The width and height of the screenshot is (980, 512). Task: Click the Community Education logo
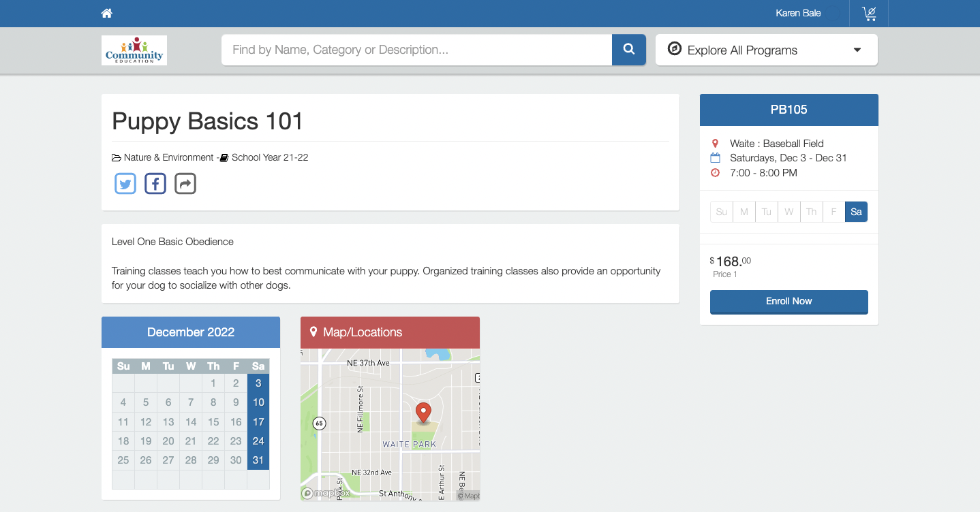[134, 50]
